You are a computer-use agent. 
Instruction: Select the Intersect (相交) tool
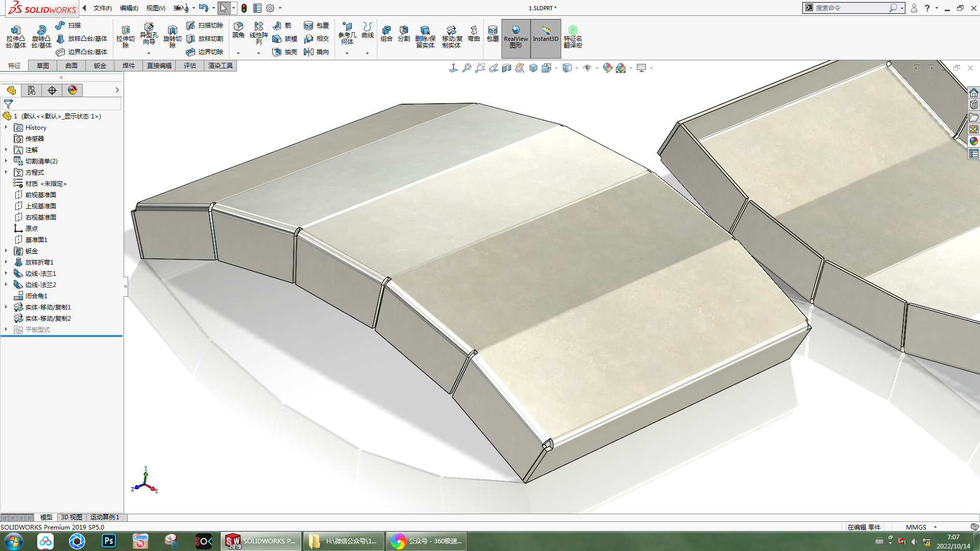[317, 38]
